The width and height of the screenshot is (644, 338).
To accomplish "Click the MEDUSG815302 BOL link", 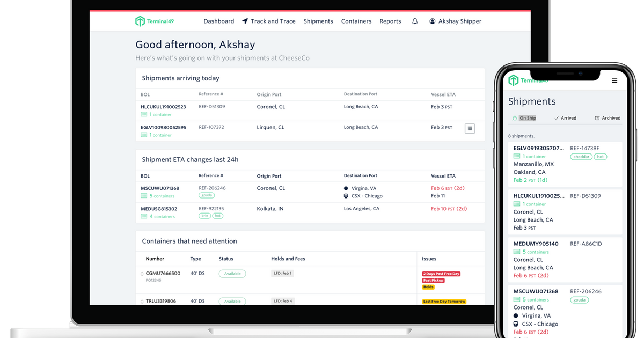I will click(159, 208).
